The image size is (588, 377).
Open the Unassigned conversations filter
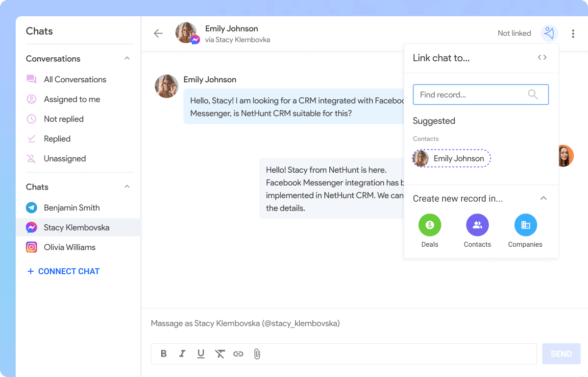pos(65,159)
